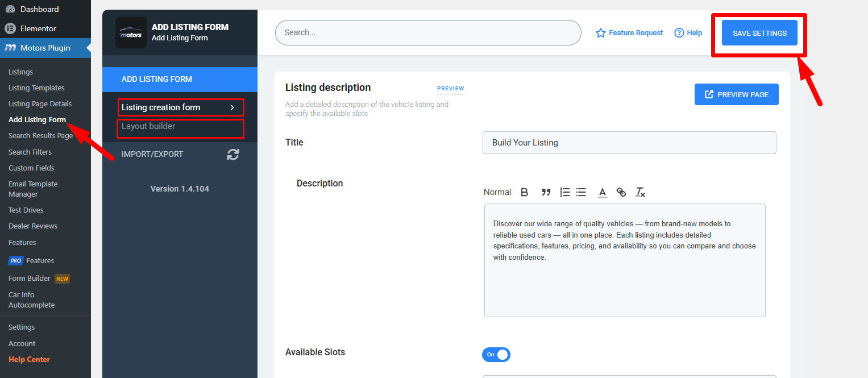This screenshot has height=378, width=868.
Task: Expand the Listing creation form chevron
Action: pos(232,107)
